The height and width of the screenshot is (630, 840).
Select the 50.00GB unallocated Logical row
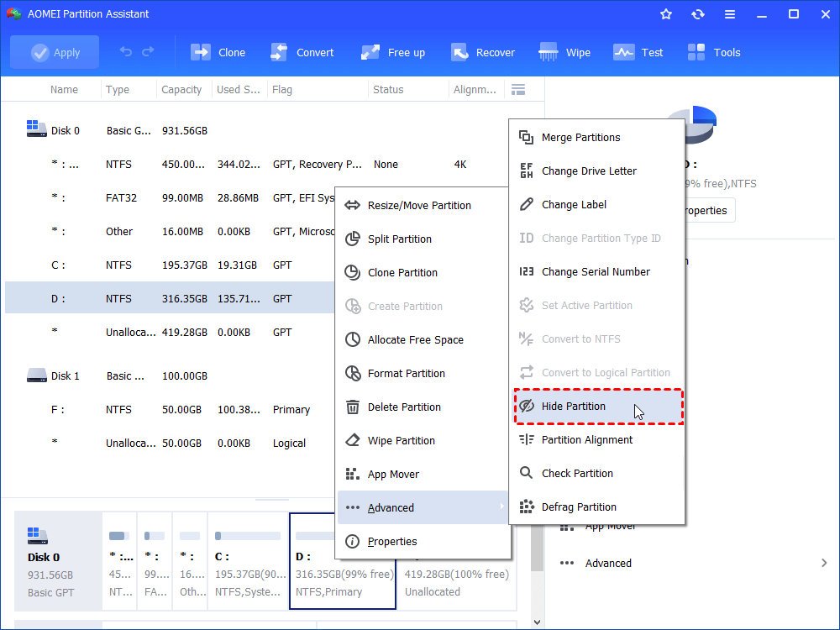click(170, 443)
